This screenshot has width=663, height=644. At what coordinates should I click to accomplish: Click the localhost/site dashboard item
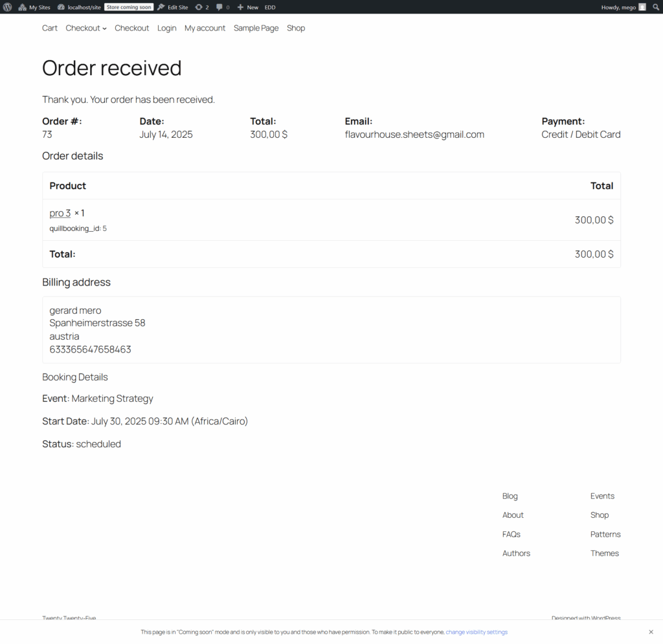point(79,7)
